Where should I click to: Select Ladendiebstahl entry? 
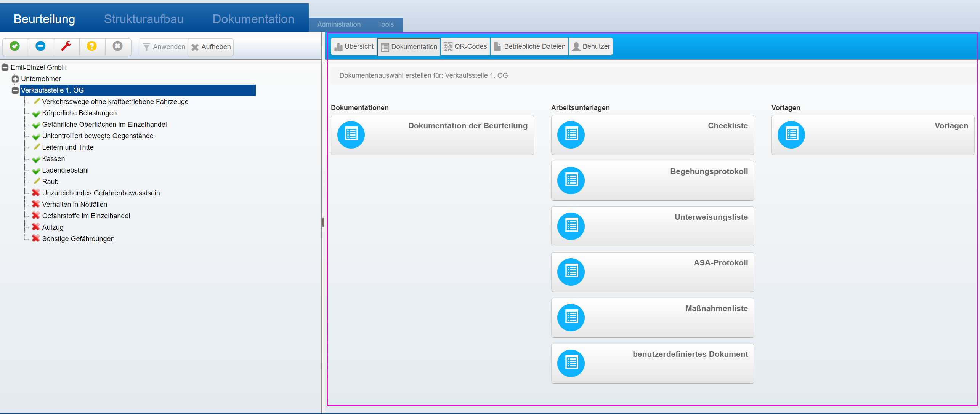pos(65,170)
